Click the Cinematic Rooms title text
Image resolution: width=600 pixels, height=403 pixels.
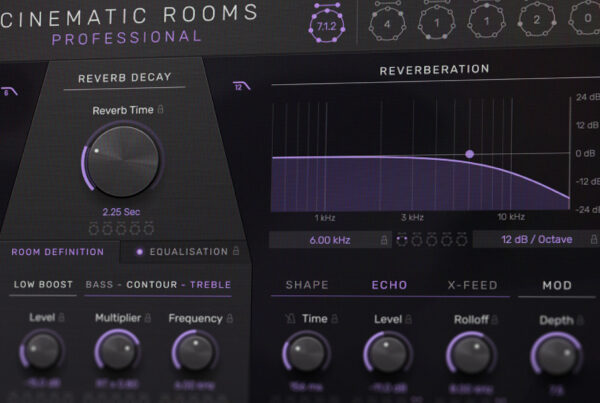129,15
